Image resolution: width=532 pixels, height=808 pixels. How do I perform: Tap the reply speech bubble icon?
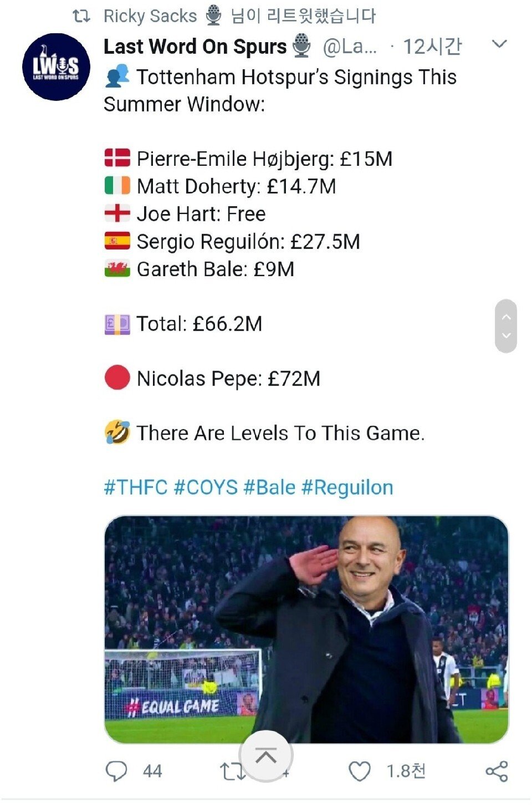tap(116, 771)
